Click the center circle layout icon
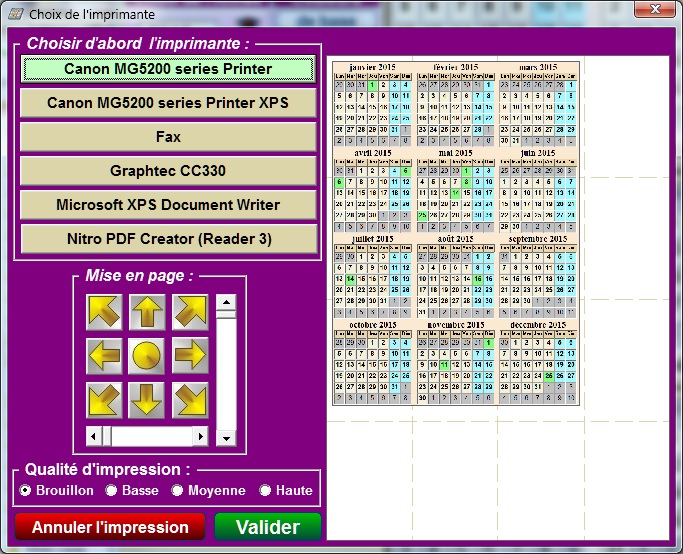683x554 pixels. 146,356
